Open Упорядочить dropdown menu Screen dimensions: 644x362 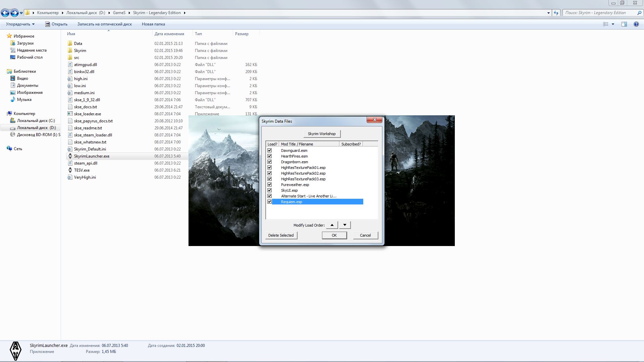(20, 24)
